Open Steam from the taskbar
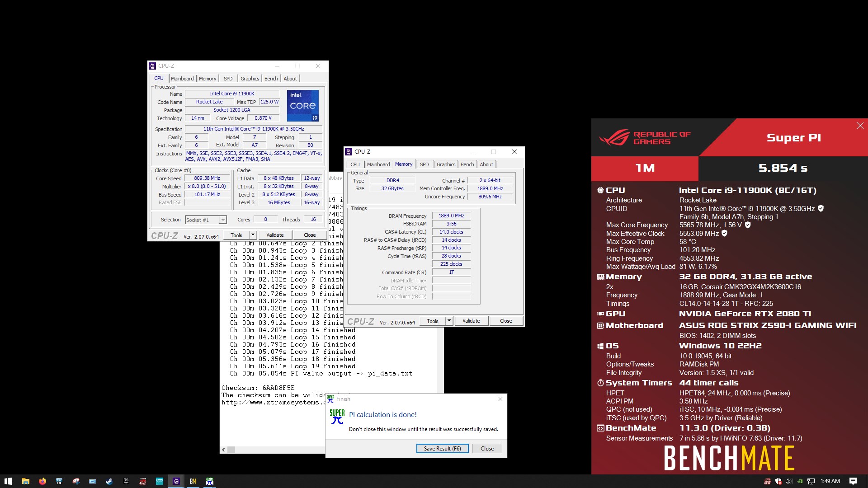This screenshot has width=868, height=488. (109, 481)
